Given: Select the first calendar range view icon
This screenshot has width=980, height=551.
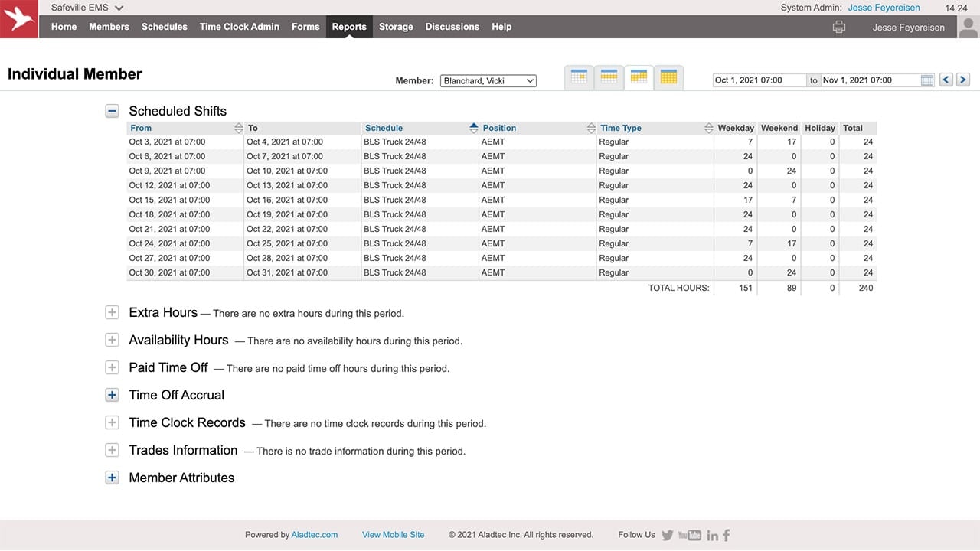Looking at the screenshot, I should (579, 77).
